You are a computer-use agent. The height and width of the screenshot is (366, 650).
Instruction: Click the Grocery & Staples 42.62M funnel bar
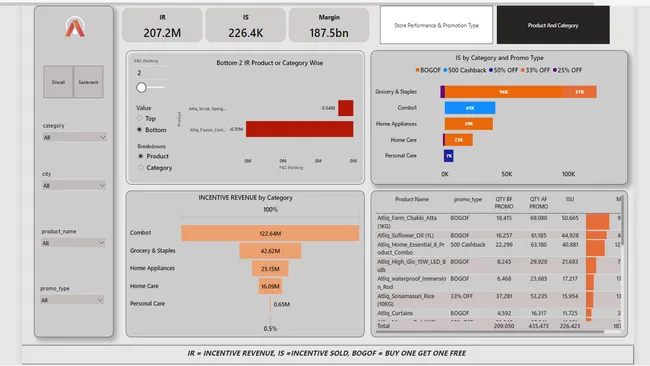point(270,251)
